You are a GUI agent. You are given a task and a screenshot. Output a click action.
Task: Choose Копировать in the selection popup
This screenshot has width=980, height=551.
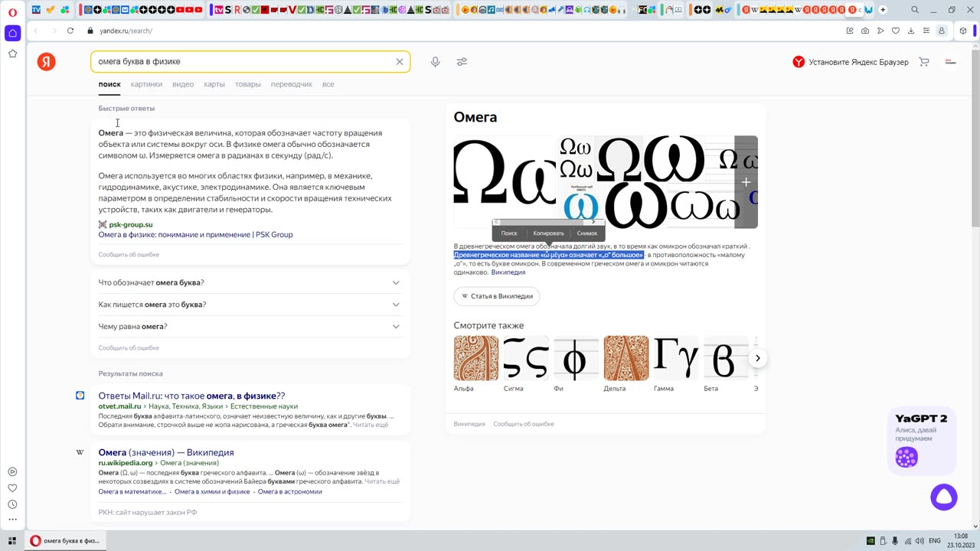(548, 233)
